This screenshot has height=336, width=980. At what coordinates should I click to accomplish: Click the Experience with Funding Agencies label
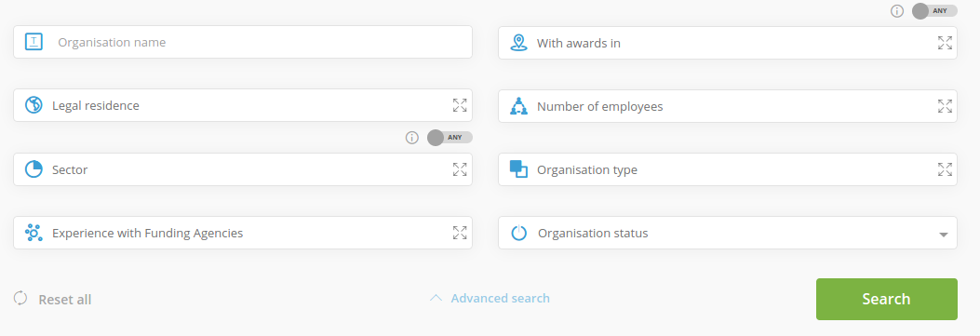pyautogui.click(x=147, y=233)
